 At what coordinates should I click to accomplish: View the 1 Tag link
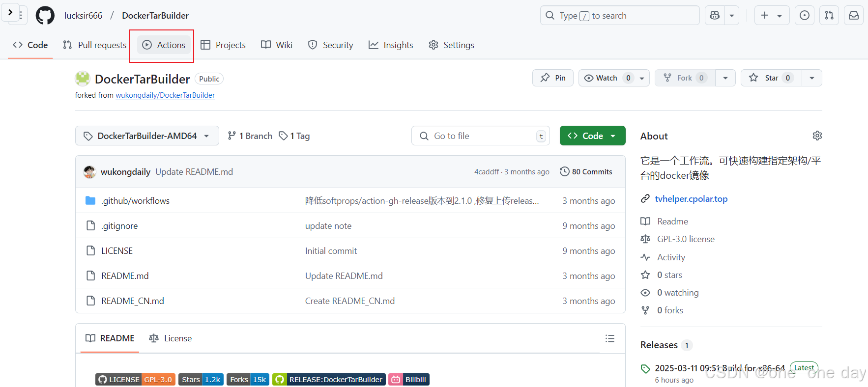coord(294,136)
